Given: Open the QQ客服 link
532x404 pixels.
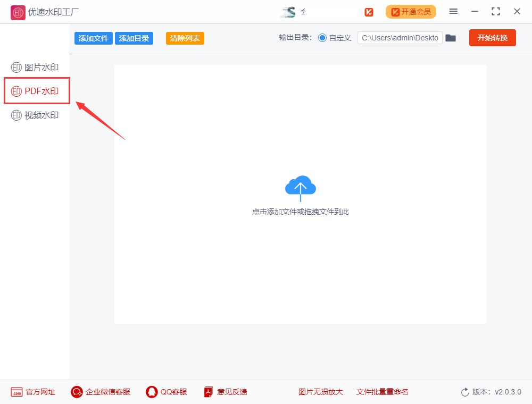Looking at the screenshot, I should (x=166, y=392).
